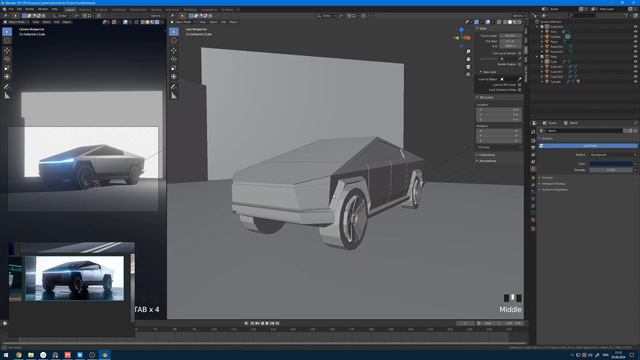Select the Transform tool in right viewport
640x360 pixels.
pyautogui.click(x=174, y=77)
